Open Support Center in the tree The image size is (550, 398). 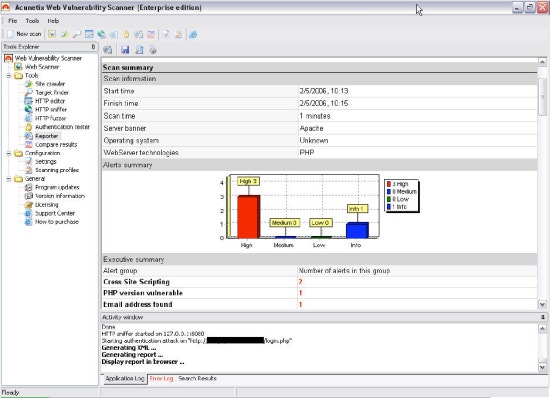[x=55, y=213]
